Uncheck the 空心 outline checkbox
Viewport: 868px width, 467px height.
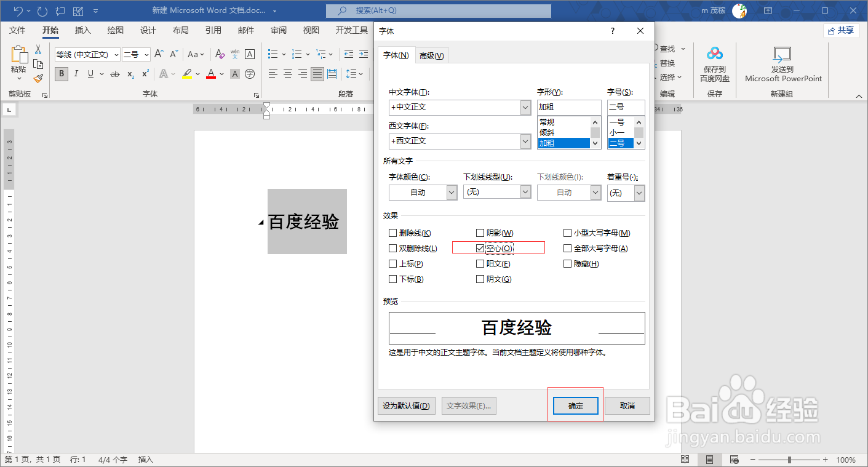[x=480, y=249]
